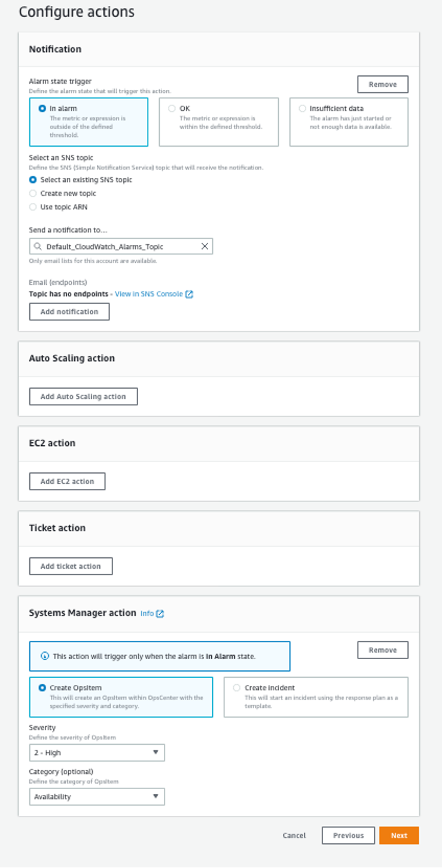Click the Add notification button

tap(69, 311)
